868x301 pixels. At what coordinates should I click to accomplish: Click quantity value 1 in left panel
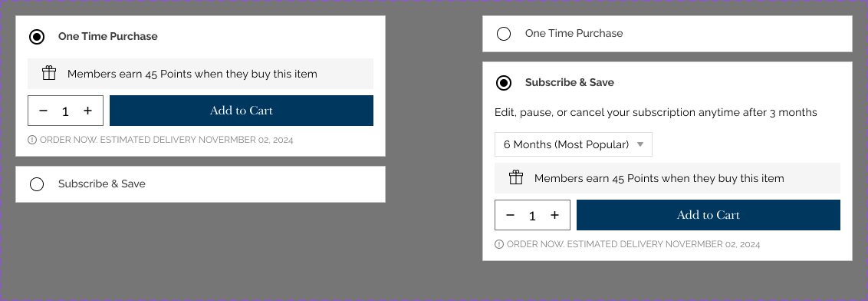point(65,111)
